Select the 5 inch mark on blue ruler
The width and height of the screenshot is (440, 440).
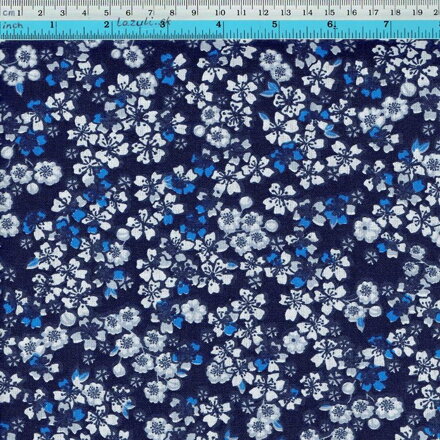tap(275, 25)
